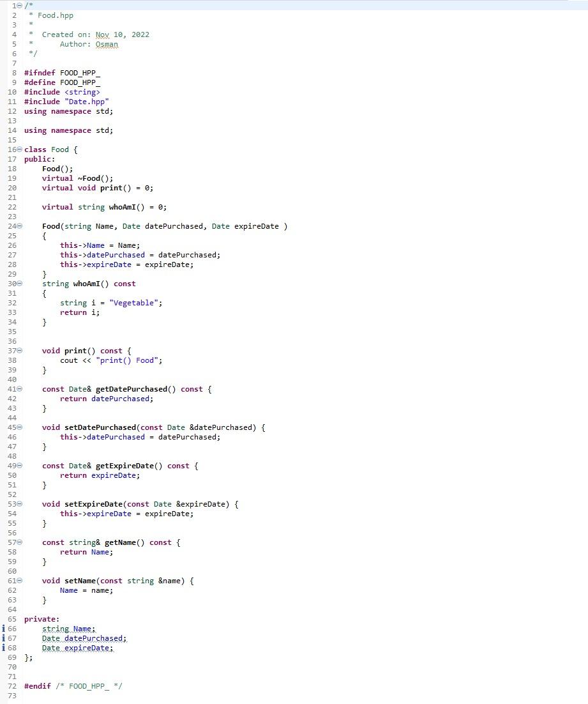
Task: Collapse the getExpireDate method
Action: [18, 466]
